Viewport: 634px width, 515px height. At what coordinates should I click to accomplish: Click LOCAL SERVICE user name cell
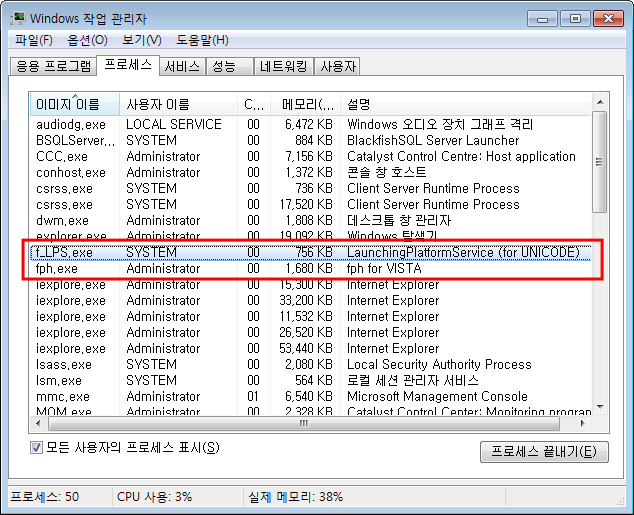click(174, 124)
